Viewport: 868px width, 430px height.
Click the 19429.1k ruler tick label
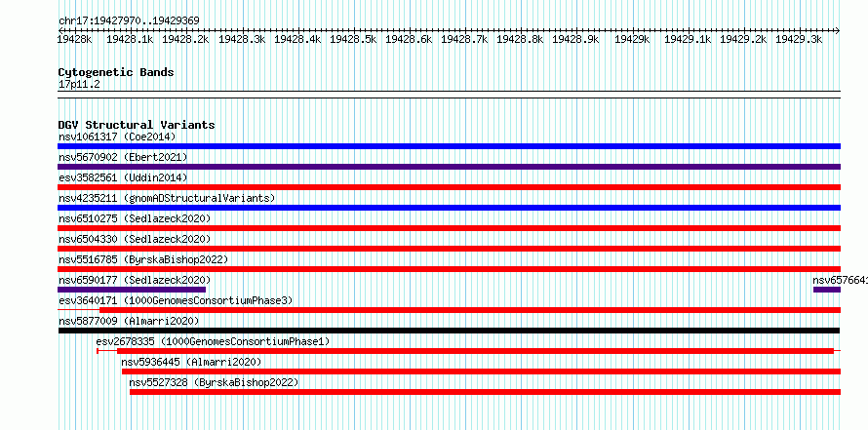pyautogui.click(x=688, y=39)
